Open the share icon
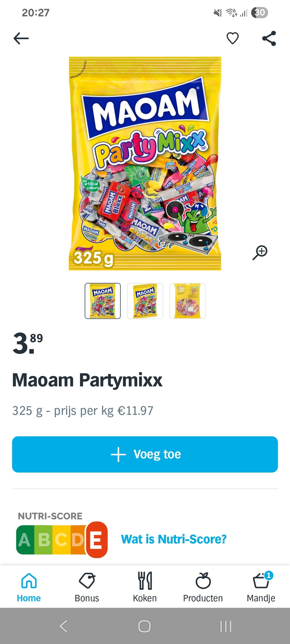This screenshot has height=644, width=290. pyautogui.click(x=269, y=38)
